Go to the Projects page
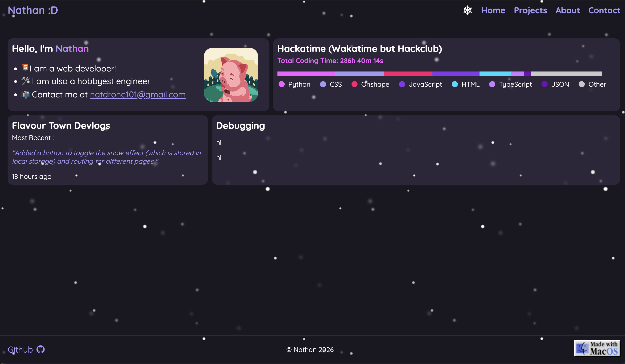 point(530,10)
